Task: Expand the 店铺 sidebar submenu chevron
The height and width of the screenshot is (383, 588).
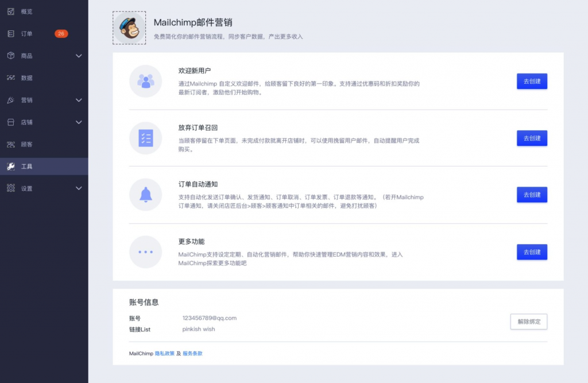Action: tap(79, 122)
